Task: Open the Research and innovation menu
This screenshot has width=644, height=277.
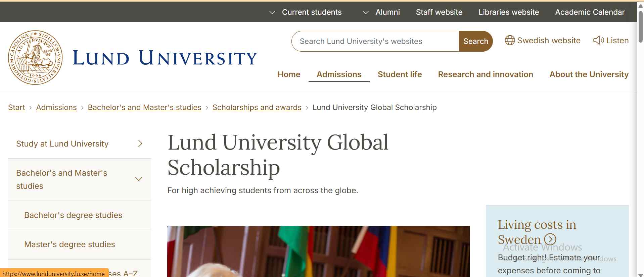Action: pyautogui.click(x=485, y=74)
